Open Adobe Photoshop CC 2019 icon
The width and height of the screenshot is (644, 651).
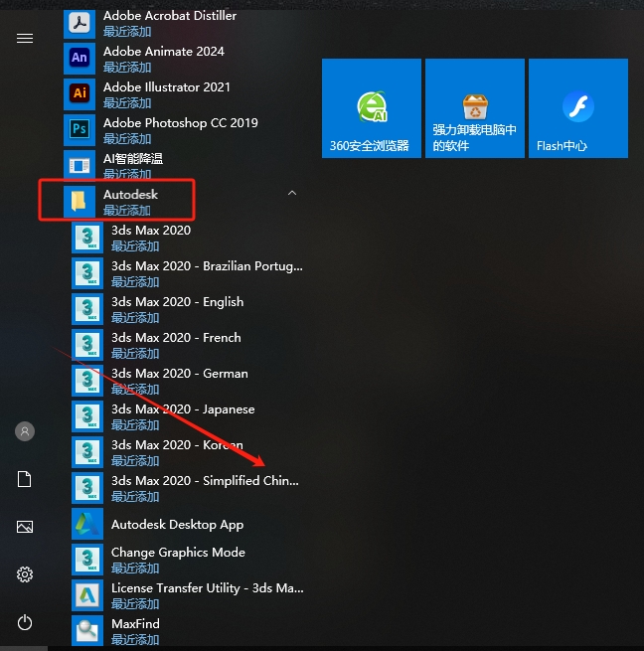tap(79, 130)
